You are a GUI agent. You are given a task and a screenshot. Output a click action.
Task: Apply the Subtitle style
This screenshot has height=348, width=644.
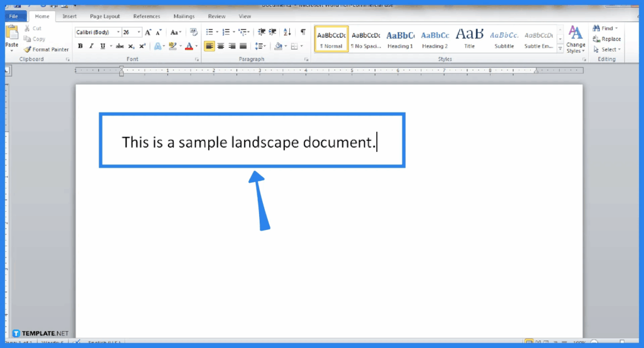click(504, 39)
